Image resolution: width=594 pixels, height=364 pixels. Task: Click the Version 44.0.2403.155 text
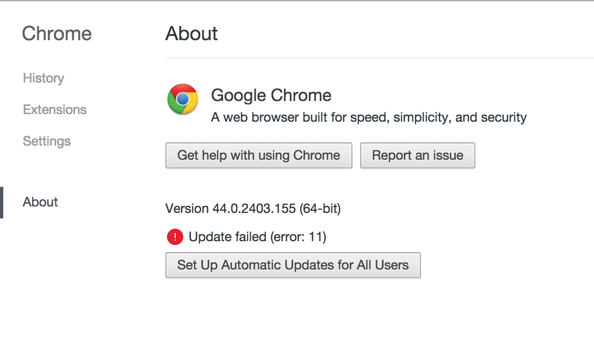point(253,209)
